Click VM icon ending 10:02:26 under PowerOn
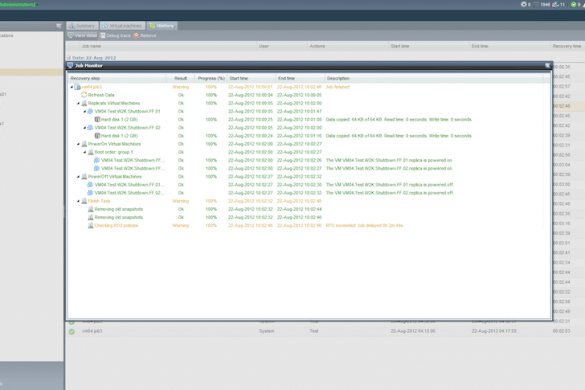585x390 pixels. 97,160
